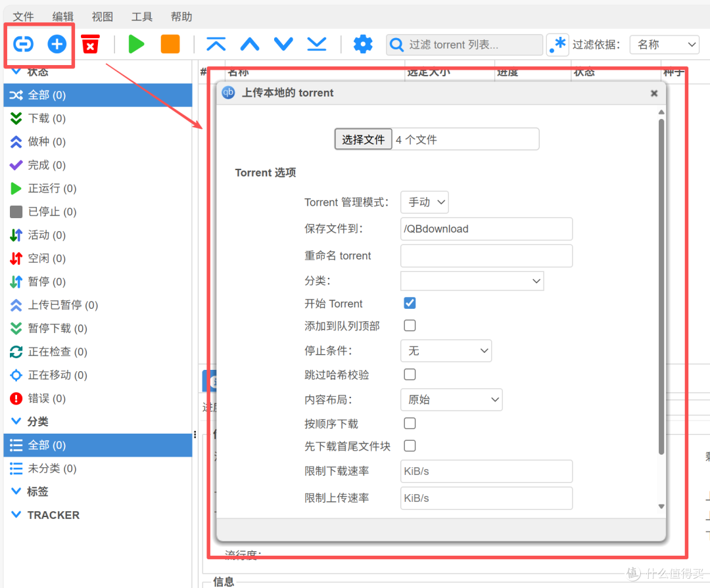The width and height of the screenshot is (710, 588).
Task: Open 停止条件 dropdown showing 无
Action: click(446, 351)
